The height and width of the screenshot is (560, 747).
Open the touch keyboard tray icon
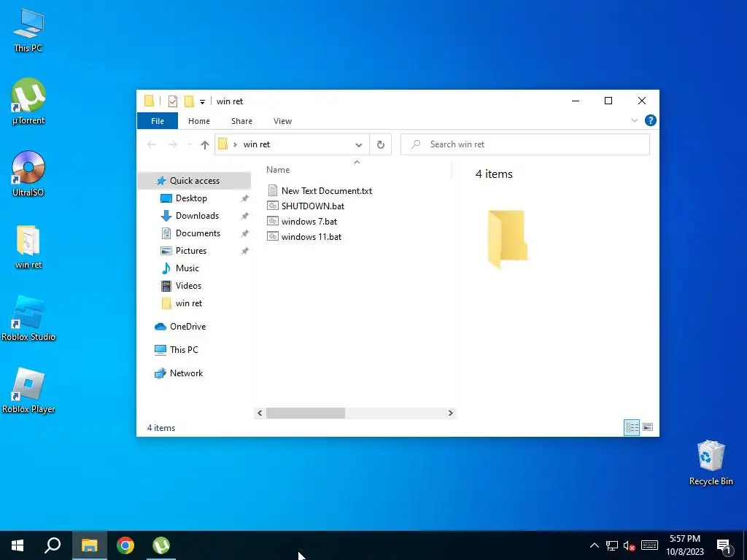pos(649,545)
